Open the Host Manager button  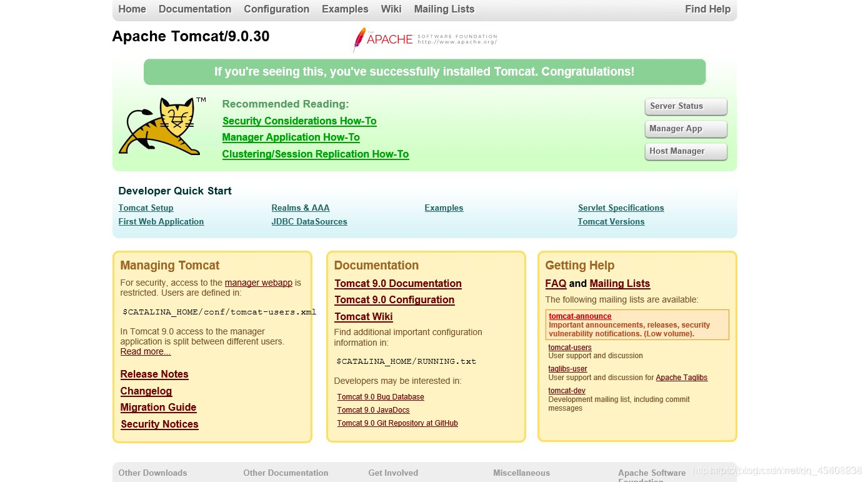click(686, 151)
